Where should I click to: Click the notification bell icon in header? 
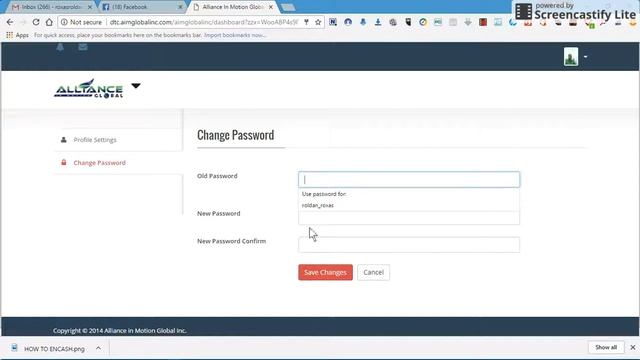(60, 47)
